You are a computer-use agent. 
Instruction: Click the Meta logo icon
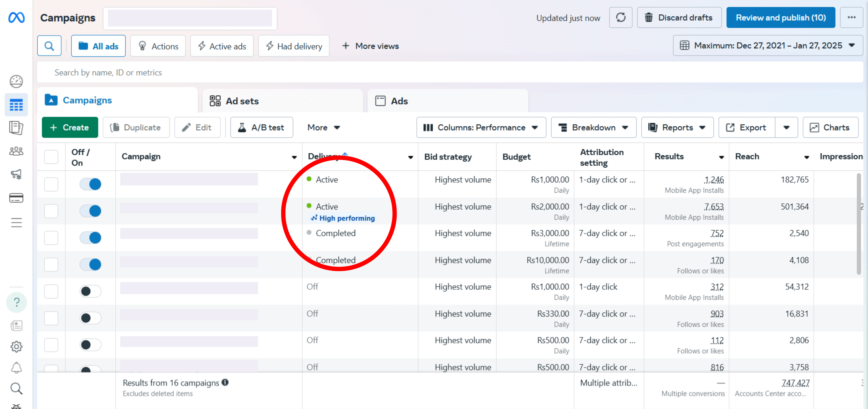[16, 18]
